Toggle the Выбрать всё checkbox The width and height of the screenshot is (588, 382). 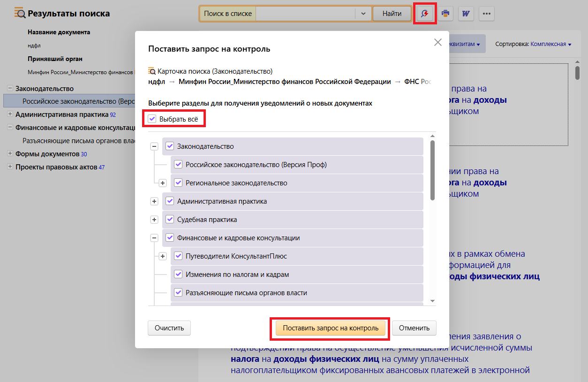152,119
